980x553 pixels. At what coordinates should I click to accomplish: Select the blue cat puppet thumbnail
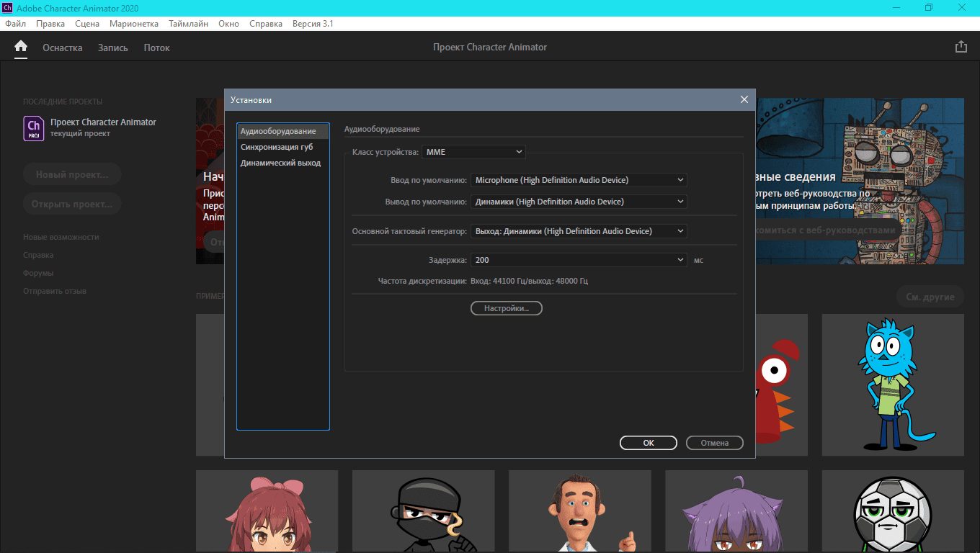893,385
